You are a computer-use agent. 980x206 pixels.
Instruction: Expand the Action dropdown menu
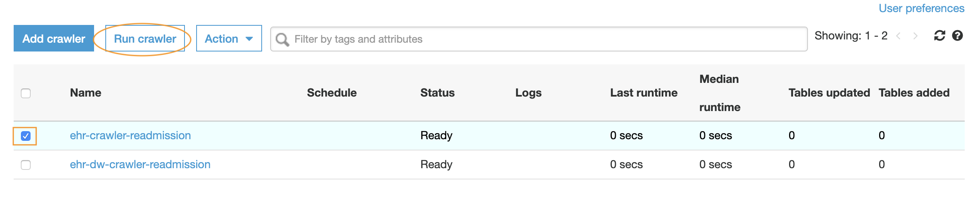229,39
